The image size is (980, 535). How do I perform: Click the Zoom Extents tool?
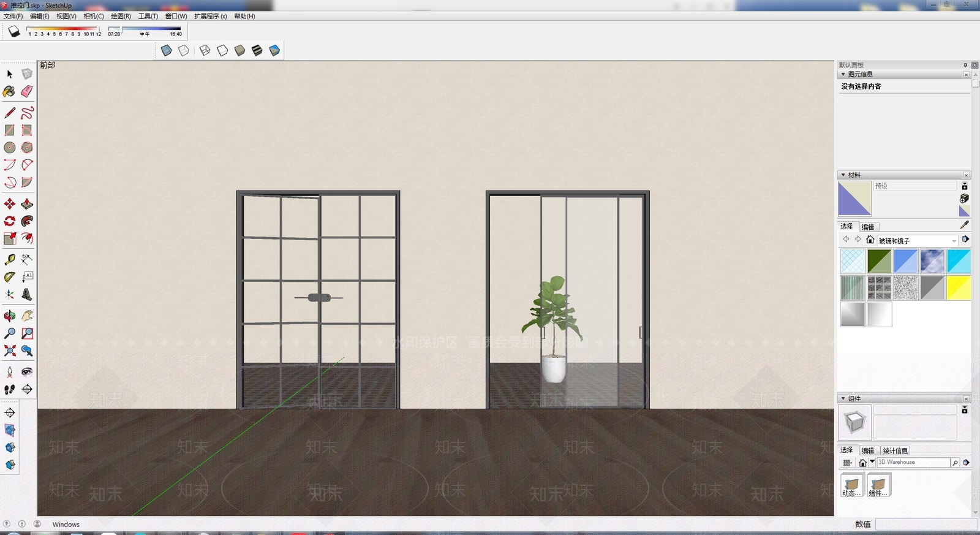click(x=9, y=351)
